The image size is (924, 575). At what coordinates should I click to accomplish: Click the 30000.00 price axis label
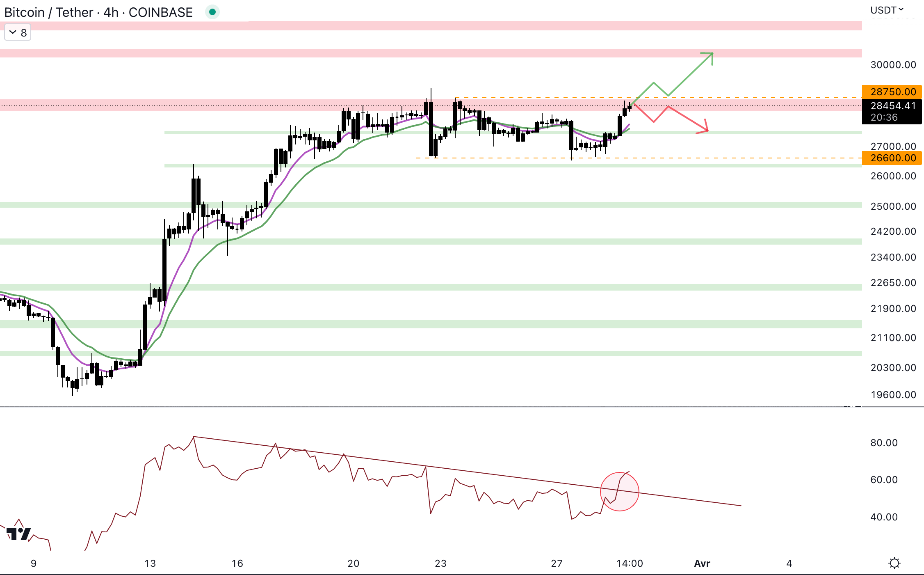pyautogui.click(x=893, y=65)
